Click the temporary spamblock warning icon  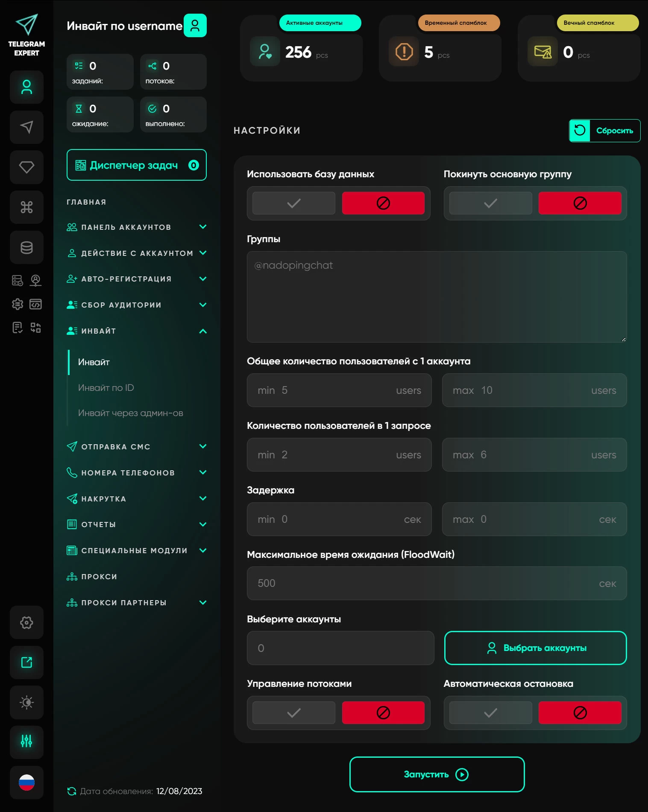(404, 52)
